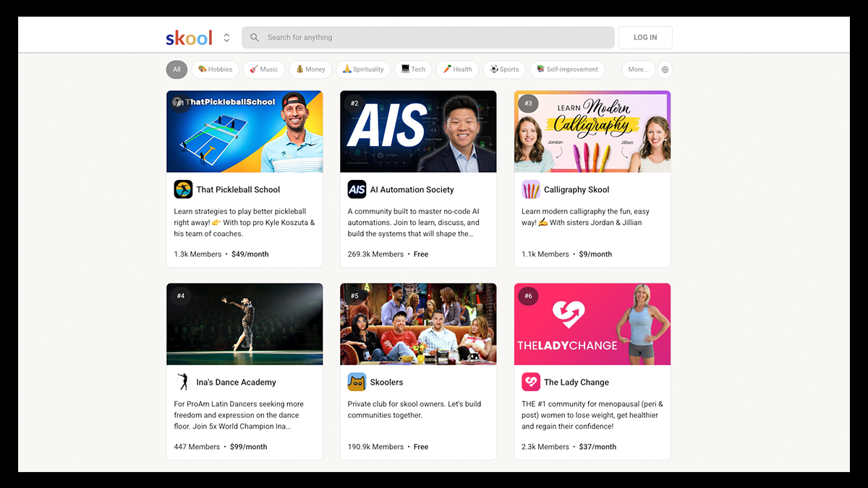Open The Lady Change community title

tap(576, 382)
